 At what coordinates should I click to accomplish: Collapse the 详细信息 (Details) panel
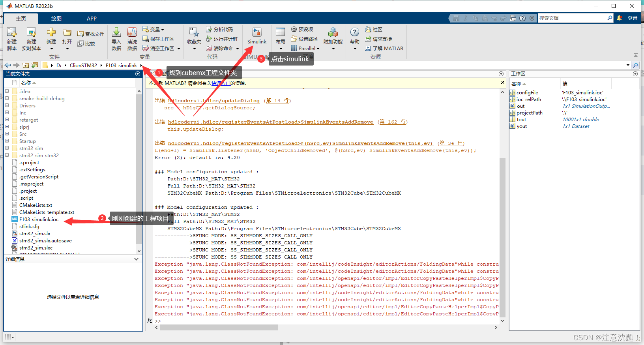[137, 259]
